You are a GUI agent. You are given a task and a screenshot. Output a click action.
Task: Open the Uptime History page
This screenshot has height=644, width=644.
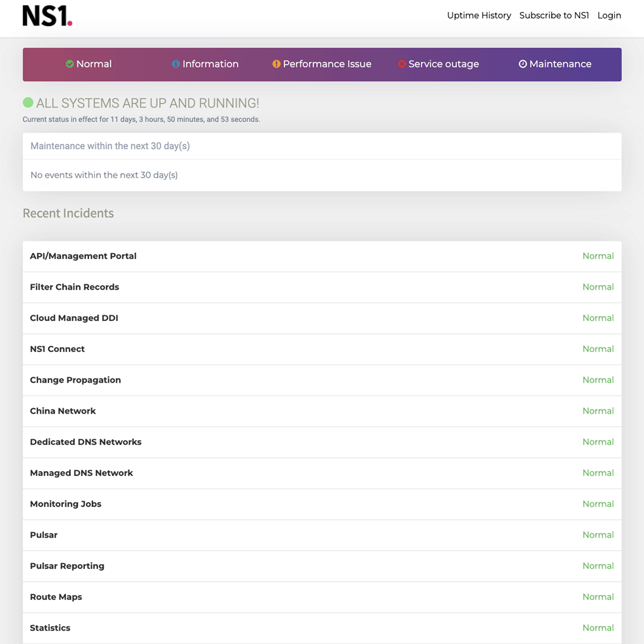click(x=479, y=16)
